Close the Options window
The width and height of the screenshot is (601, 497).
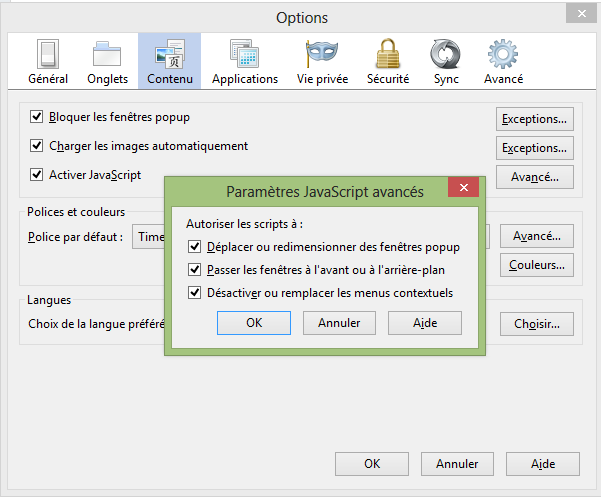(x=581, y=13)
